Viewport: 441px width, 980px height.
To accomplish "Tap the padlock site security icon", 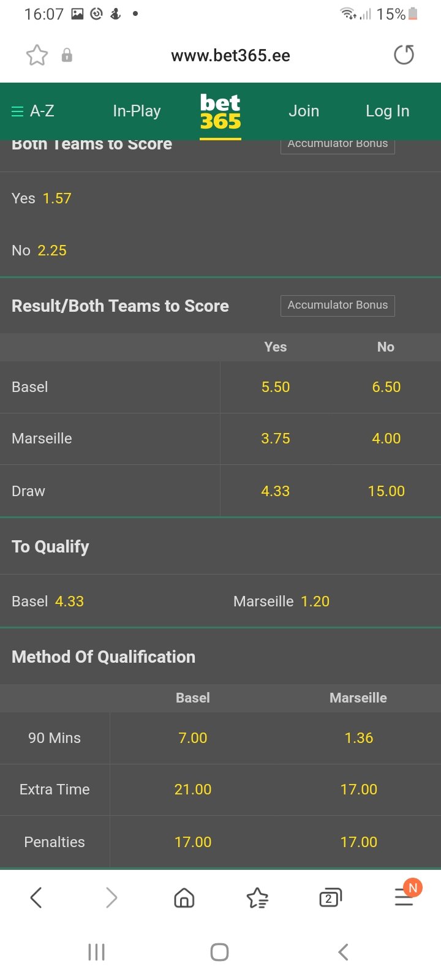I will 67,56.
